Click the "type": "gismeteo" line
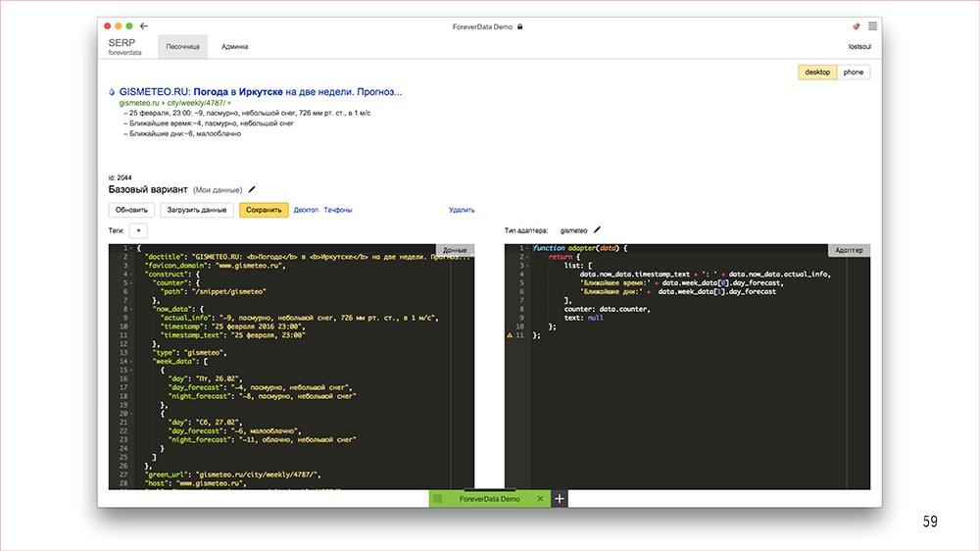The image size is (980, 551). [189, 353]
